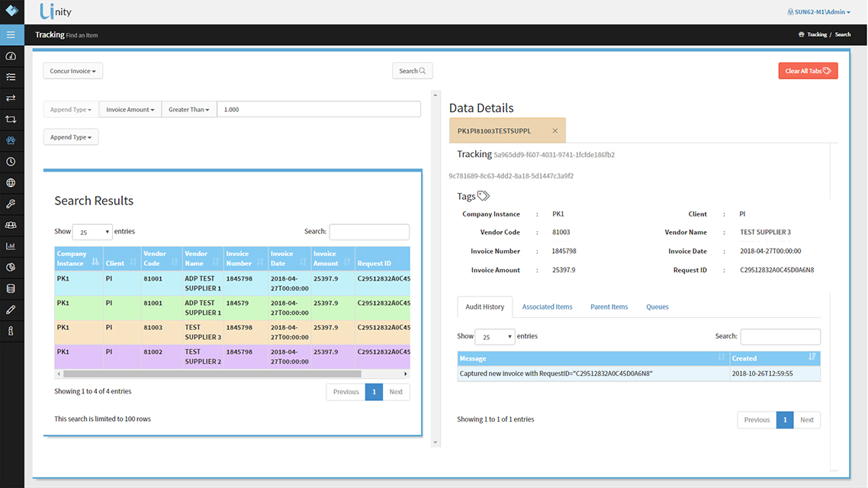The width and height of the screenshot is (868, 488).
Task: Open the SUN62-M1\Admin user menu
Action: pos(818,12)
